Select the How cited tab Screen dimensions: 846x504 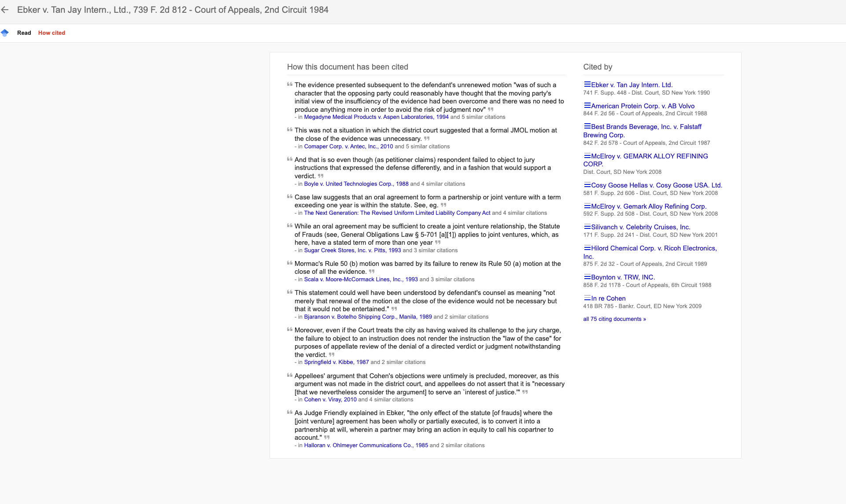51,33
